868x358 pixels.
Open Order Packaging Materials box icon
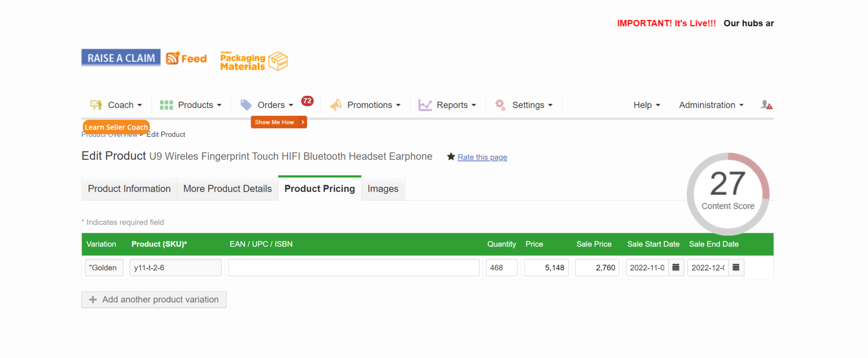(x=278, y=61)
